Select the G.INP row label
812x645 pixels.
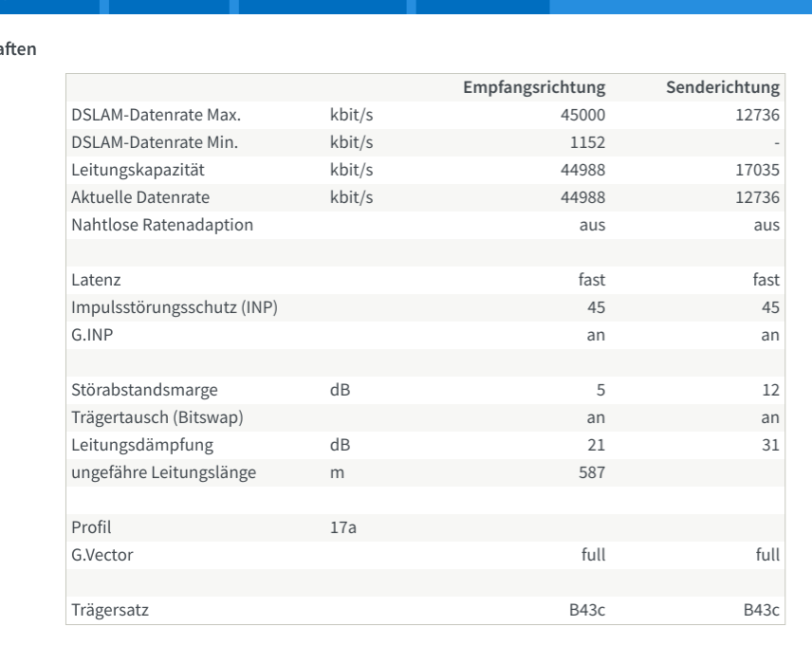pos(92,335)
